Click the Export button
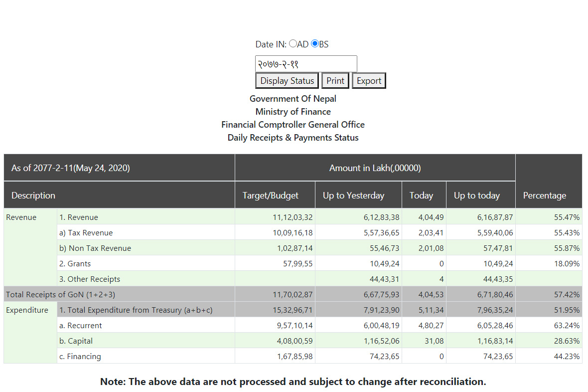Screen dimensions: 588x392 (369, 81)
